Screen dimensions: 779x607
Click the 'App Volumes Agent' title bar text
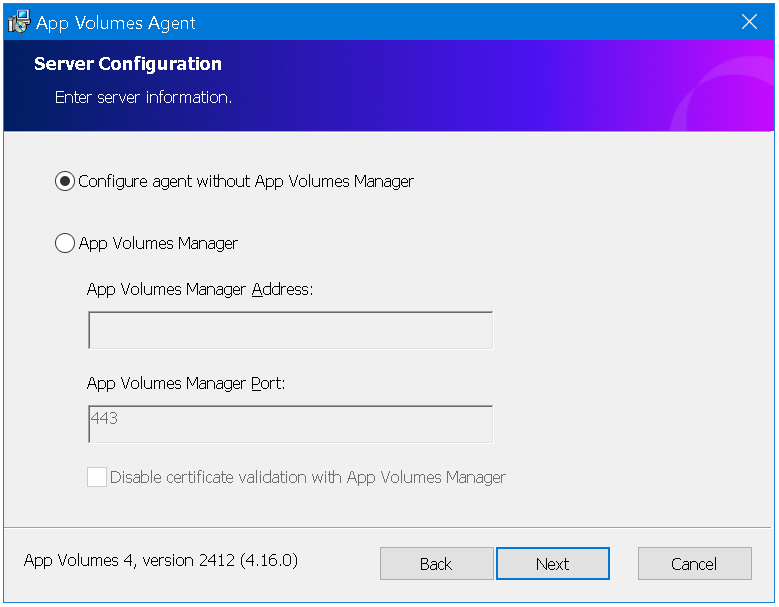pyautogui.click(x=116, y=23)
